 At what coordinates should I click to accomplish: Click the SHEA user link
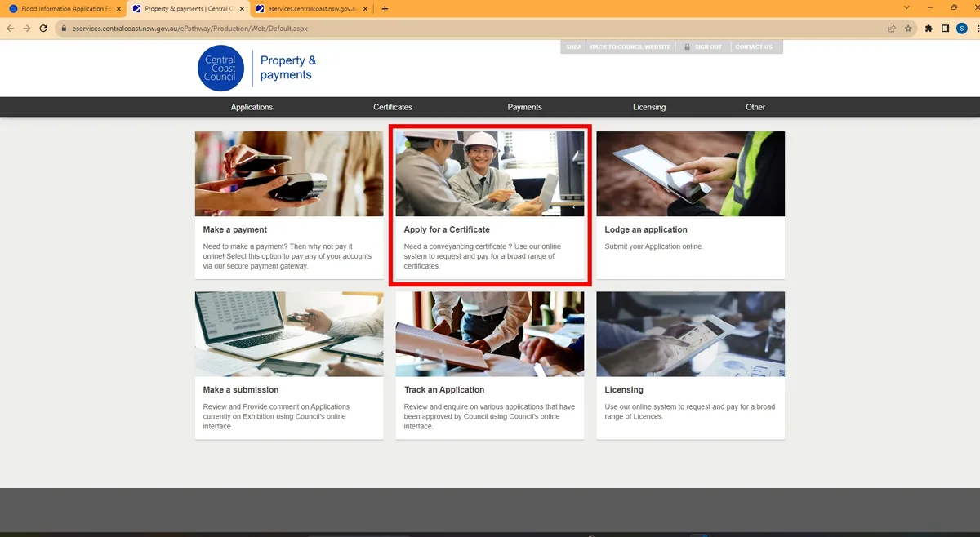click(x=573, y=47)
